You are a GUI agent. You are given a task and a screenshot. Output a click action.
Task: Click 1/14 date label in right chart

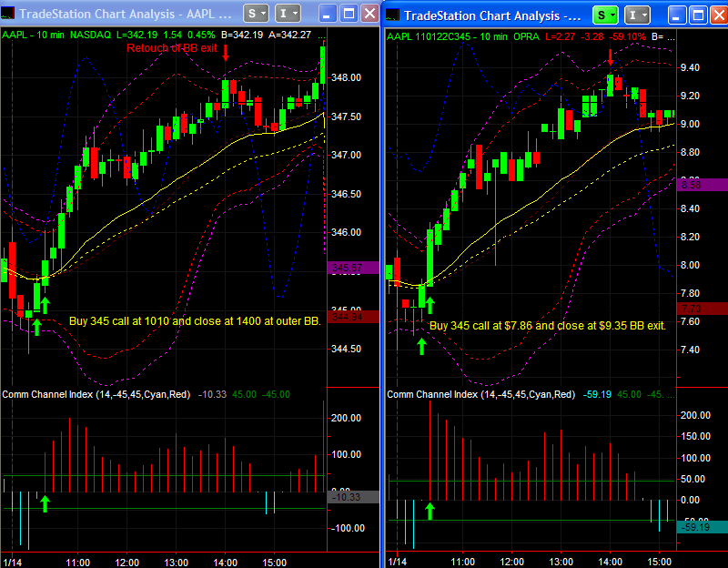pyautogui.click(x=398, y=562)
